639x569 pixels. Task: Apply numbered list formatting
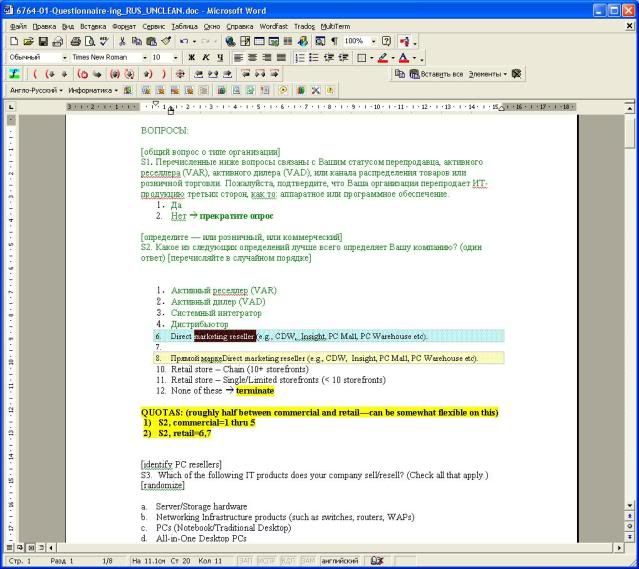point(300,58)
